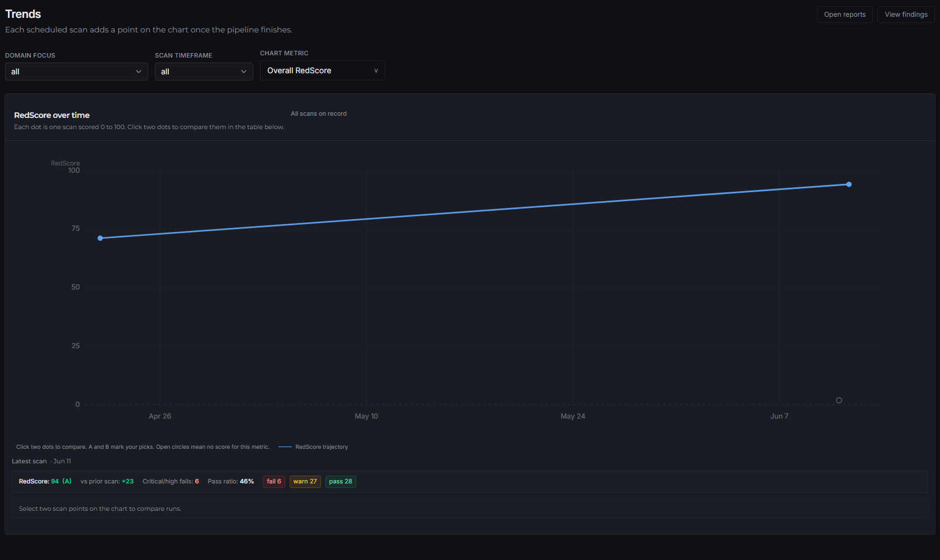The image size is (940, 560).
Task: Click the '50' y-axis tick label
Action: click(x=75, y=287)
